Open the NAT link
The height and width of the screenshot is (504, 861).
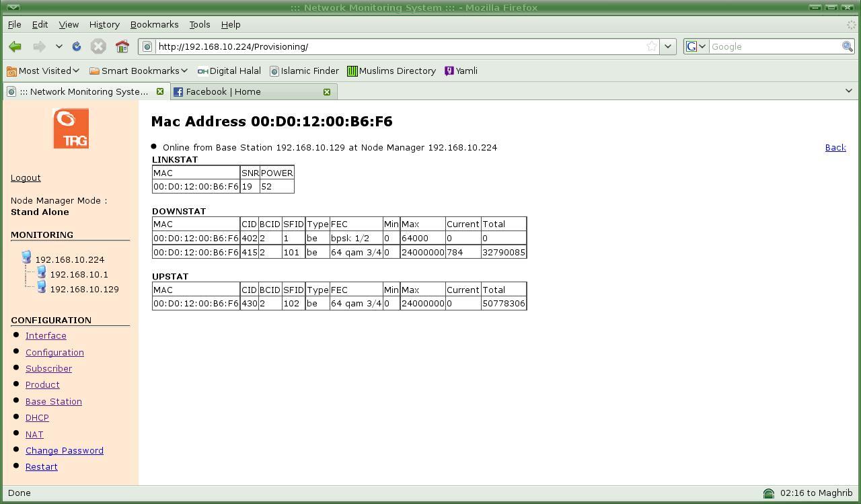pos(34,435)
